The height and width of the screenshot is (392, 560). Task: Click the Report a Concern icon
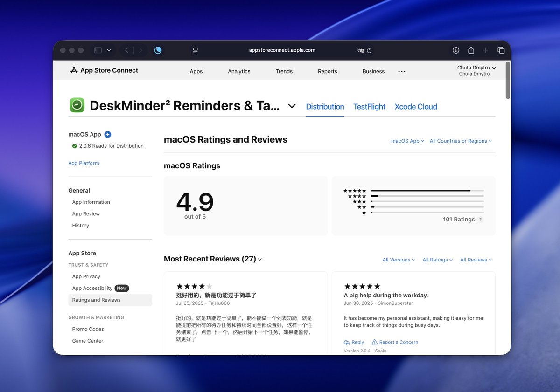(376, 342)
